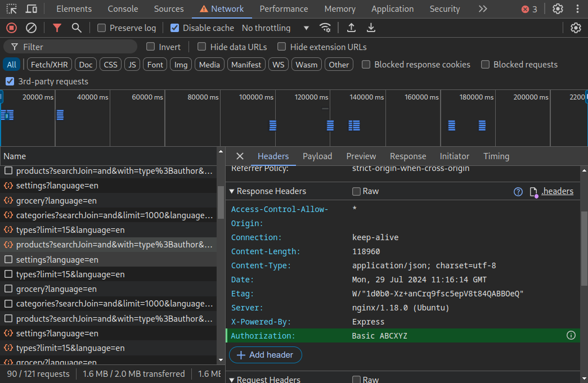Uncheck Disable cache
Screen dimensions: 588x383
[x=174, y=28]
